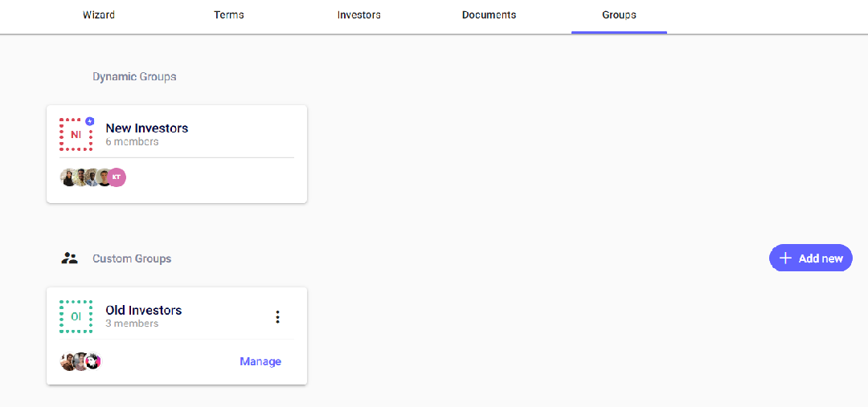Click the NI dotted group badge
868x407 pixels.
(76, 134)
